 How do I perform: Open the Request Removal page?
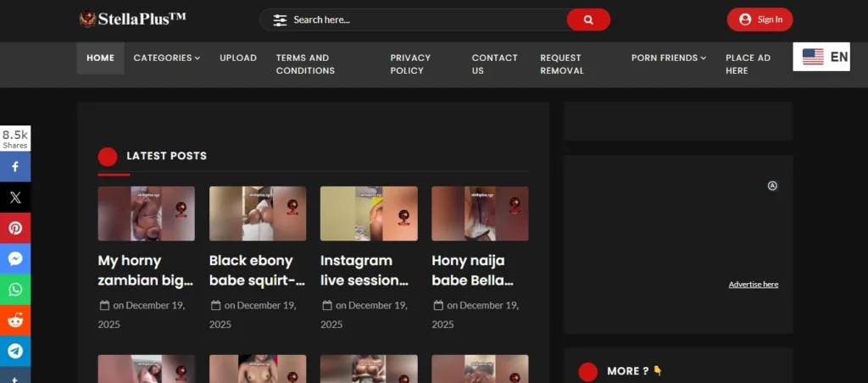562,64
